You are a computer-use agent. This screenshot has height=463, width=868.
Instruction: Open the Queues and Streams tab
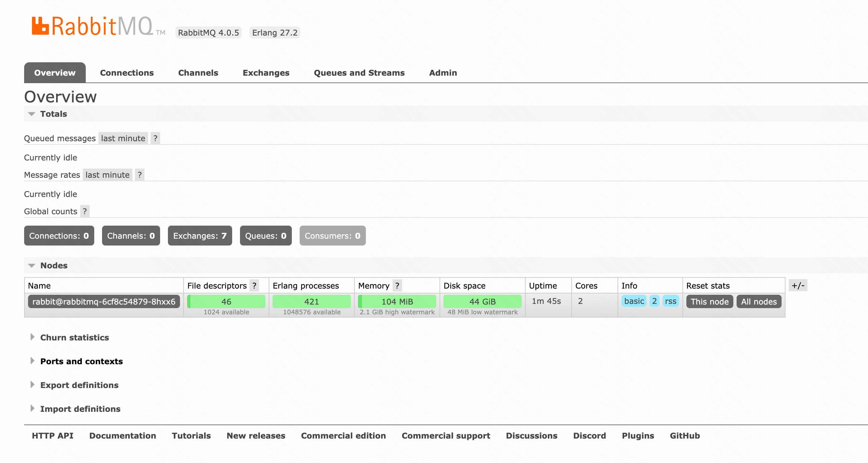pos(359,73)
